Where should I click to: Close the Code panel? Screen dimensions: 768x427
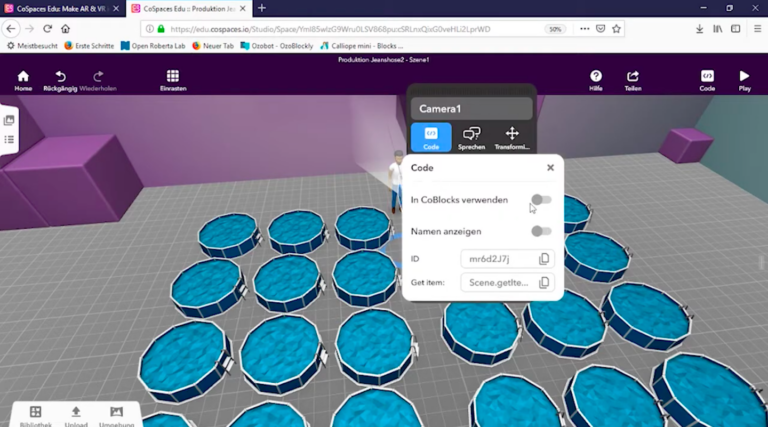(x=551, y=167)
